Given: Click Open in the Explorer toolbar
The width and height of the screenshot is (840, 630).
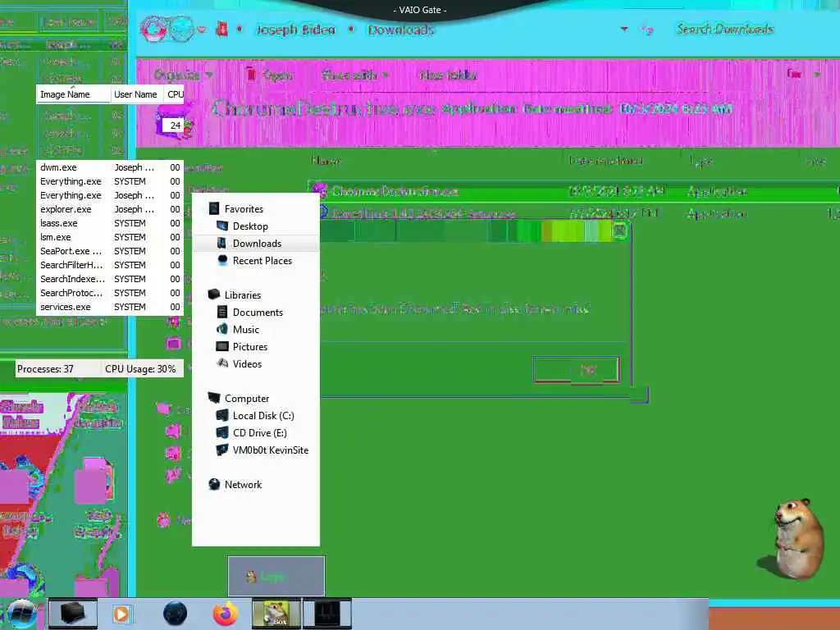Looking at the screenshot, I should click(270, 75).
